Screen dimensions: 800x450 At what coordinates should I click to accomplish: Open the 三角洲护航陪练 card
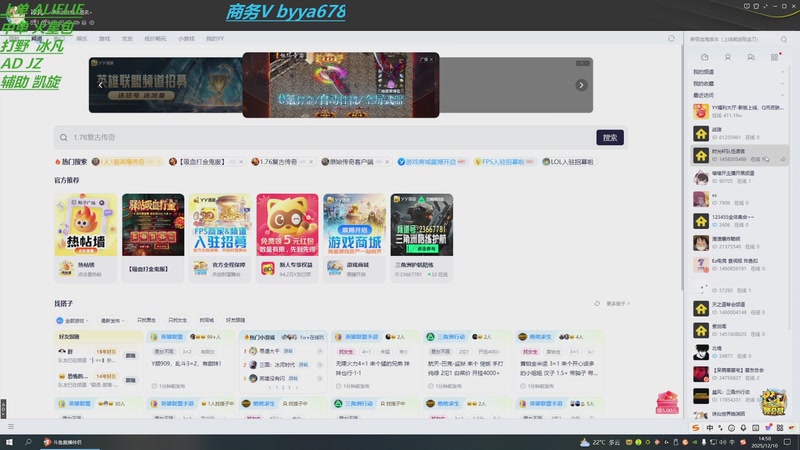pyautogui.click(x=421, y=237)
